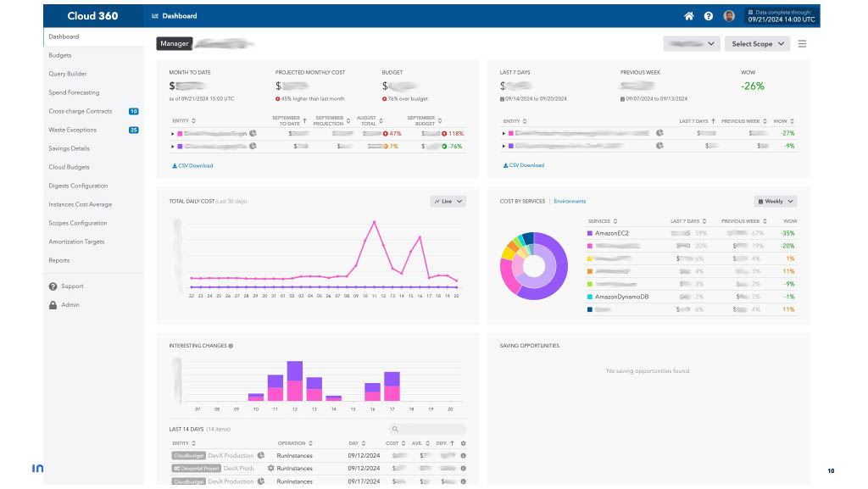Click the cost by services donut chart
Viewport: 868px width, 489px height.
coord(534,266)
